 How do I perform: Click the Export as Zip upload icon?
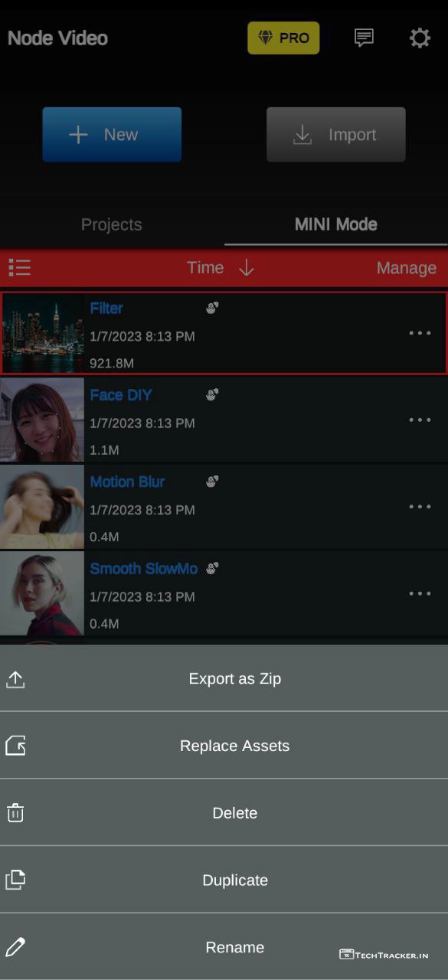click(x=15, y=679)
